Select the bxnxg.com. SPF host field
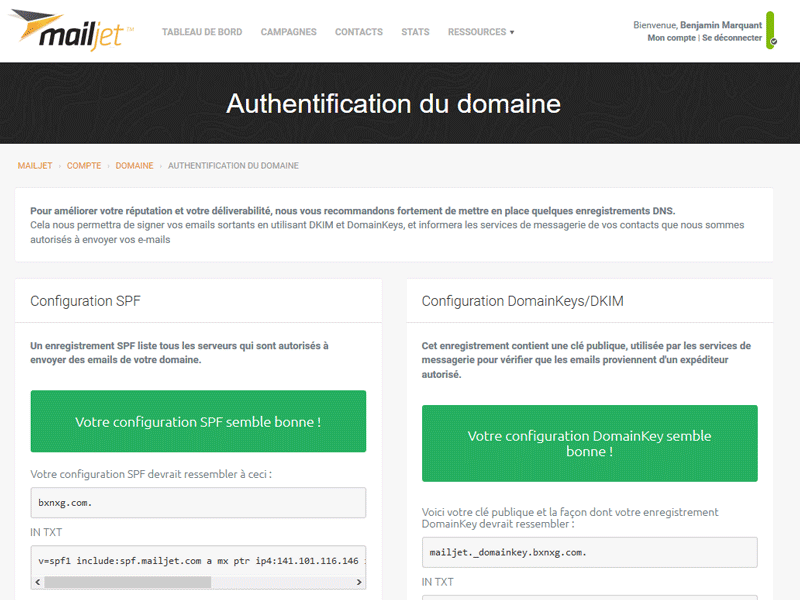Viewport: 800px width, 600px height. point(198,503)
